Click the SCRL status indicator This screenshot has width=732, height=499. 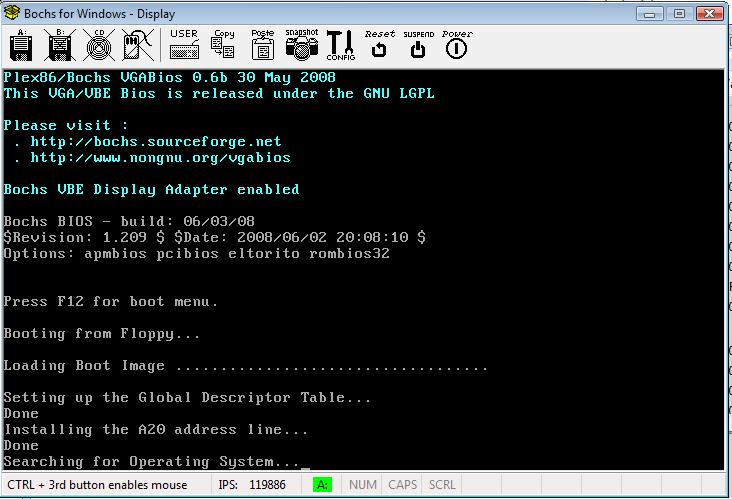[x=442, y=485]
